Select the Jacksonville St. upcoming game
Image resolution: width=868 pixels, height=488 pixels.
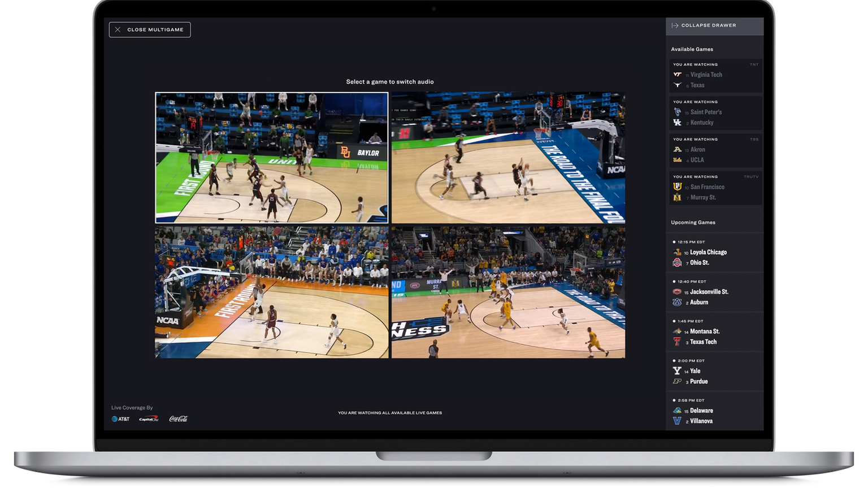(x=709, y=292)
